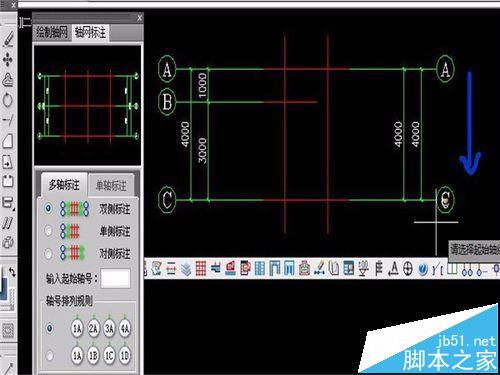Click the text letter A icon in toolbar
Viewport: 500px width, 375px height.
[394, 269]
